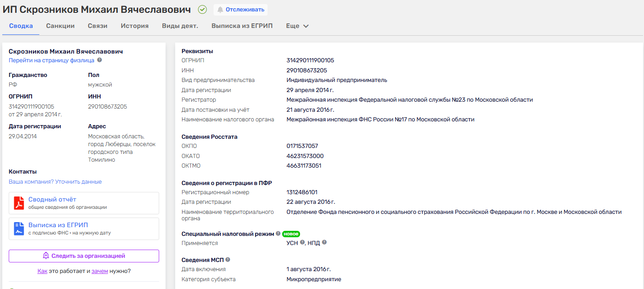Click the РФ citizenship link

12,85
